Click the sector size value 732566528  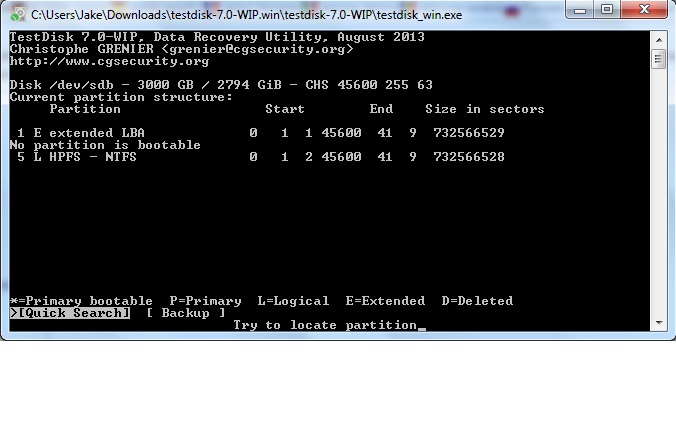(x=469, y=157)
